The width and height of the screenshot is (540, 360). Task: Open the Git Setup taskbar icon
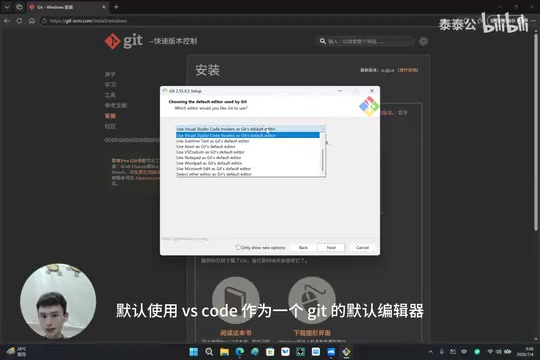click(346, 352)
